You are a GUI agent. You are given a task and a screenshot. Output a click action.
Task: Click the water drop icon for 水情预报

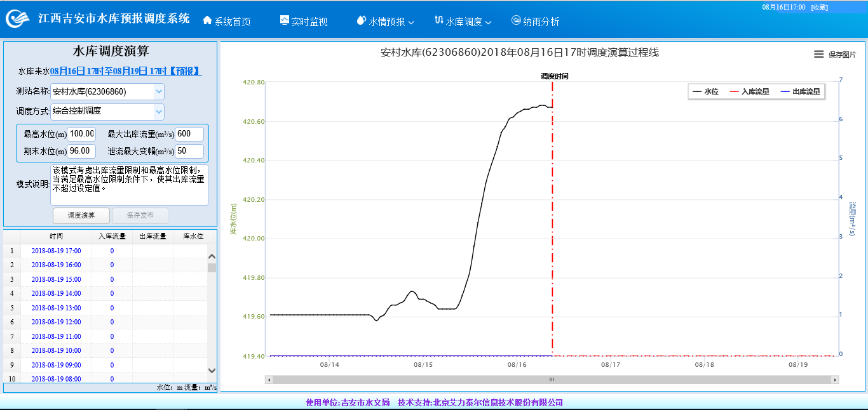point(362,20)
